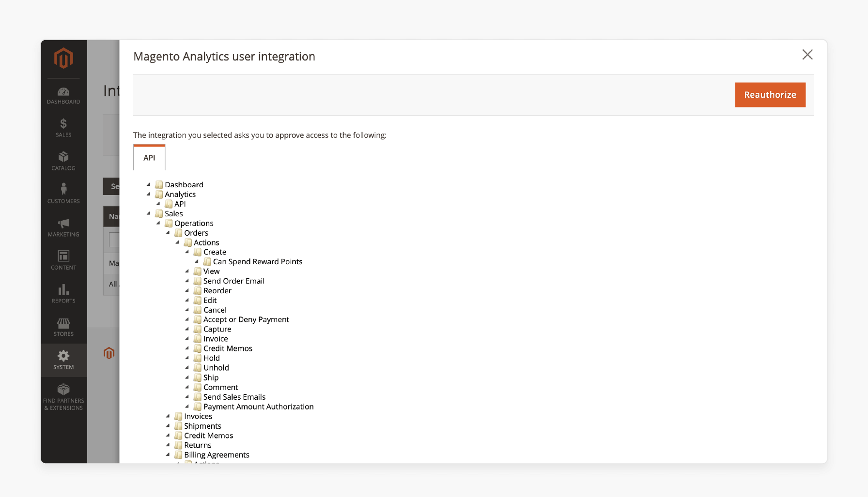Select Send Sales Emails tree item

point(234,397)
